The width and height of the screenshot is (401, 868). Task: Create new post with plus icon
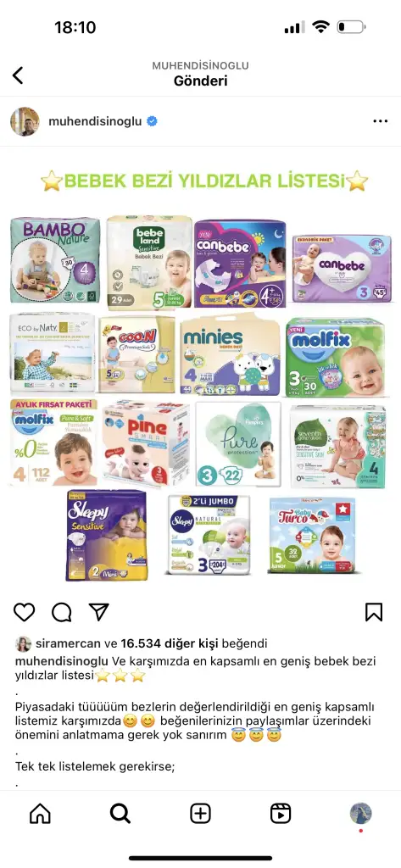point(200,813)
